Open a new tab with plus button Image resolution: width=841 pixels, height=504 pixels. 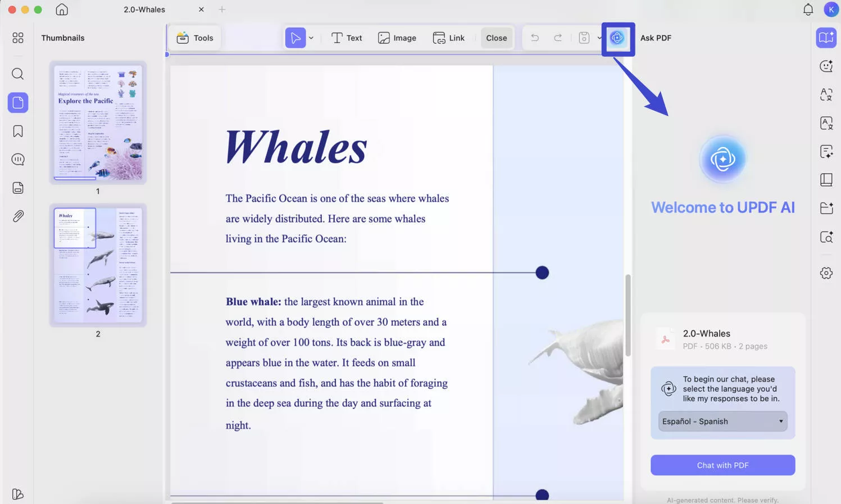(x=222, y=10)
